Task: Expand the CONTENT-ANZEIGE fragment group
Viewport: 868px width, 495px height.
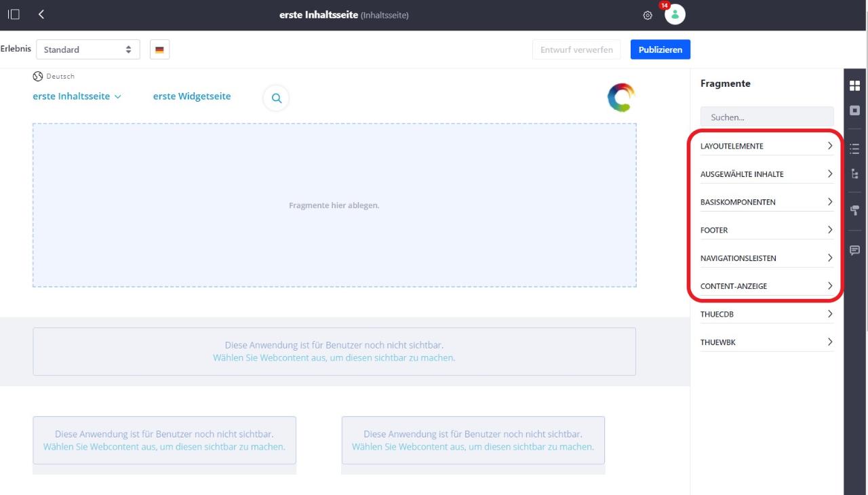Action: [x=767, y=286]
